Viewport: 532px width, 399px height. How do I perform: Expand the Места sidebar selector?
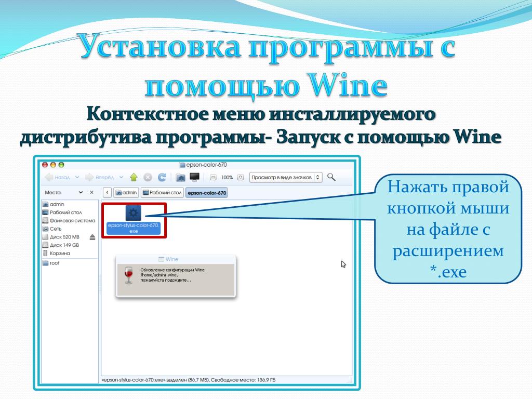click(x=81, y=192)
